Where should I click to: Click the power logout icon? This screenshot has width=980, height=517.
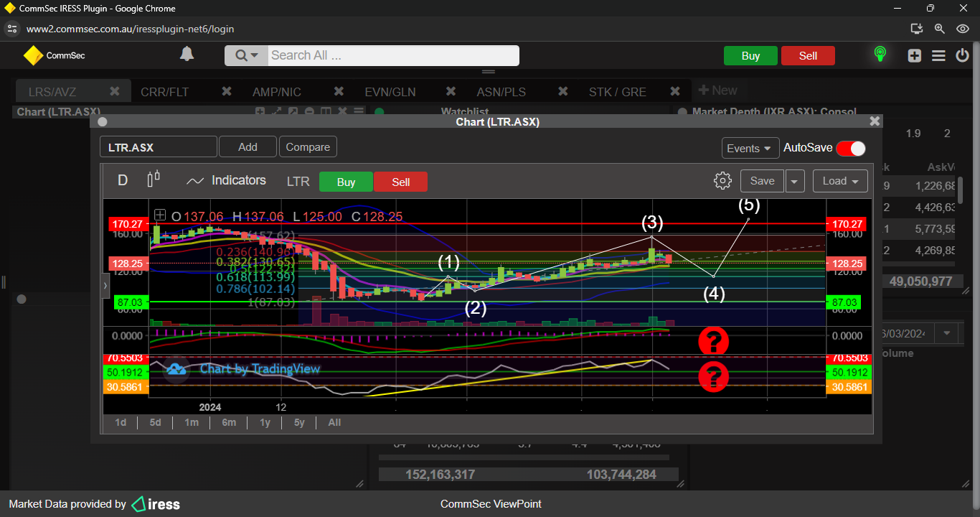pyautogui.click(x=963, y=55)
